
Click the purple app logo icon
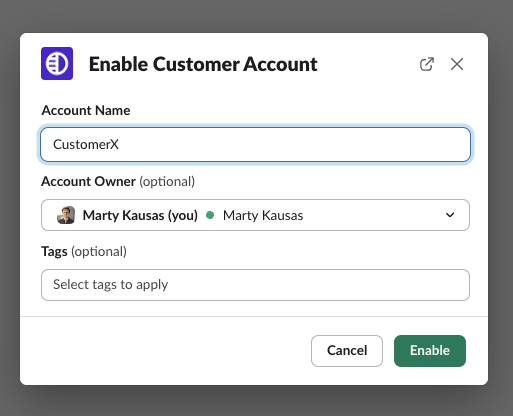pos(57,63)
